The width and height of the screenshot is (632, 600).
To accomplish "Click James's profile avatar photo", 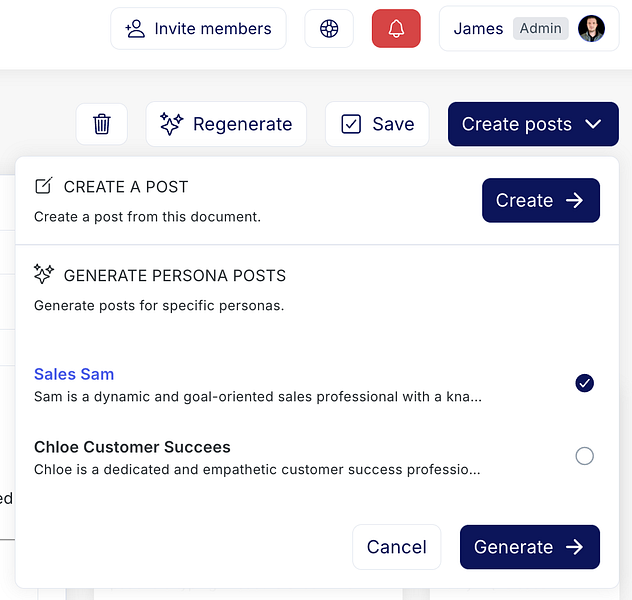I will click(591, 29).
